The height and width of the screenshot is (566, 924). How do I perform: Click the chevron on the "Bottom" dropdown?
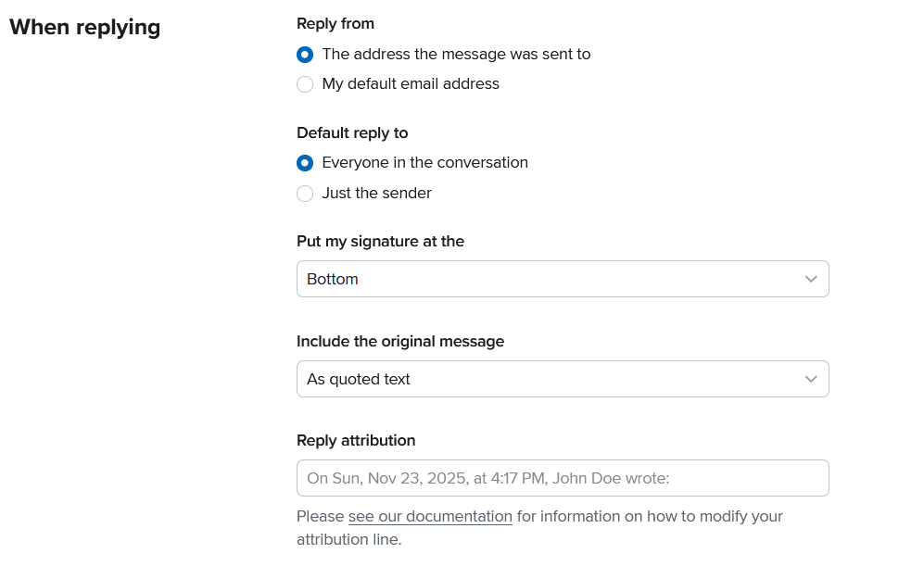[811, 279]
